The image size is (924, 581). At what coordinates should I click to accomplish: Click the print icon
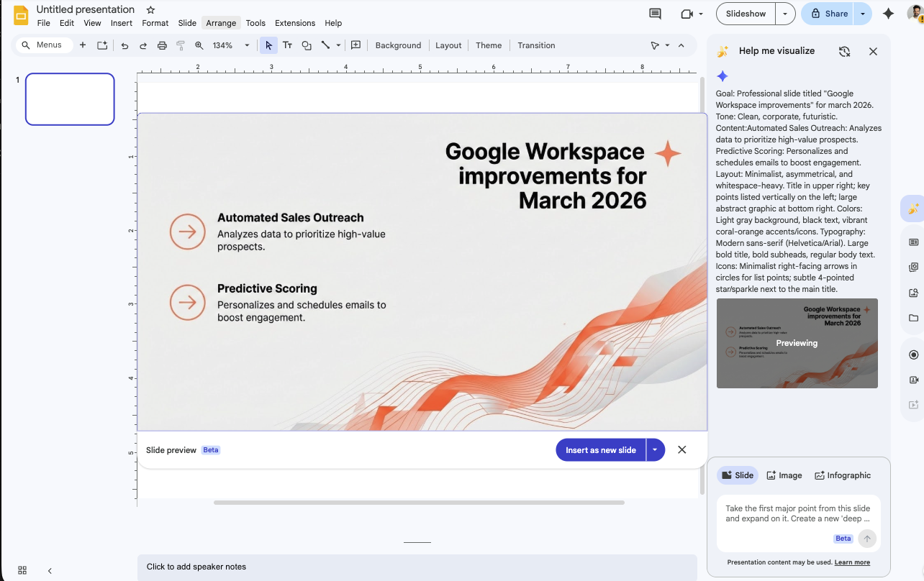[162, 45]
